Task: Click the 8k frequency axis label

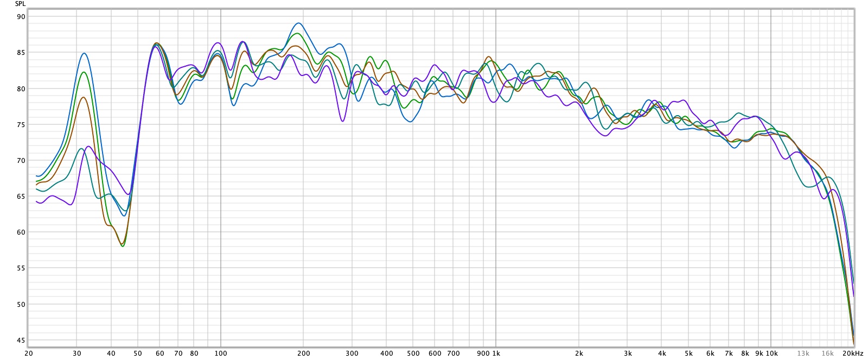Action: click(x=745, y=353)
